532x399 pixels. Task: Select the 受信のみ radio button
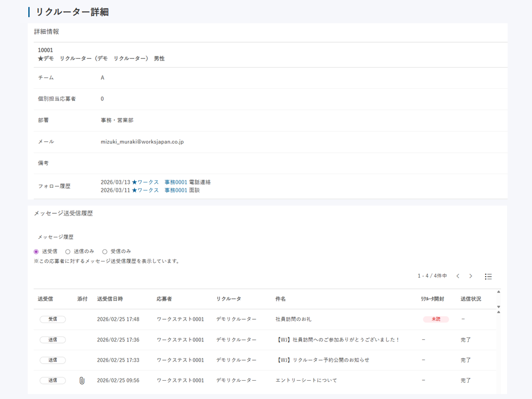[105, 251]
